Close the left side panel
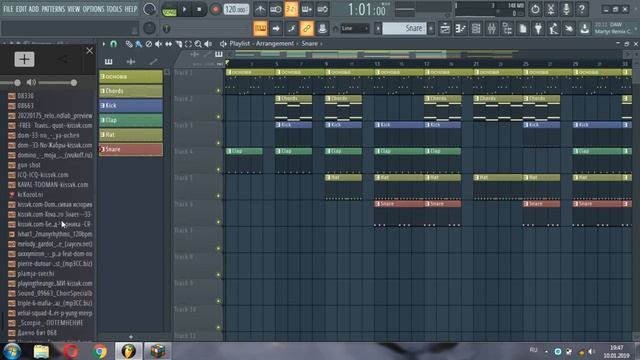This screenshot has width=640, height=360. pyautogui.click(x=89, y=51)
